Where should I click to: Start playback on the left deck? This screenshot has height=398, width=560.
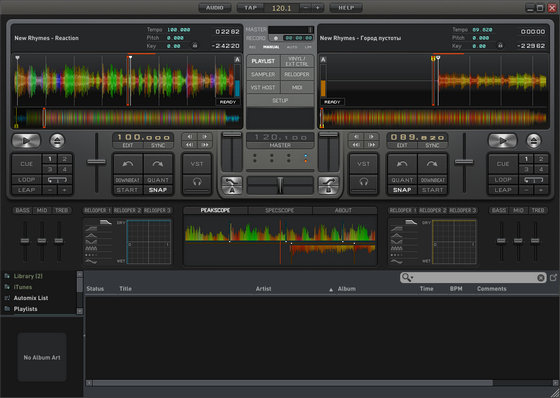(x=26, y=141)
